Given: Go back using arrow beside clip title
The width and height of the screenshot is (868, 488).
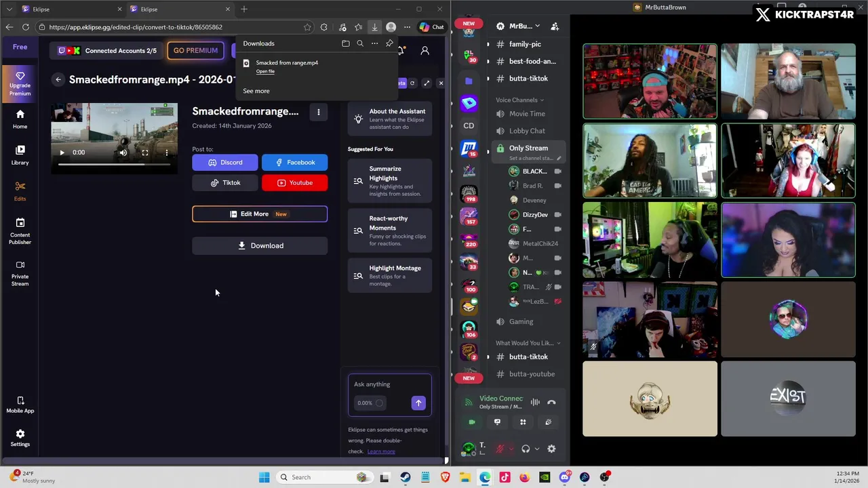Looking at the screenshot, I should [58, 79].
